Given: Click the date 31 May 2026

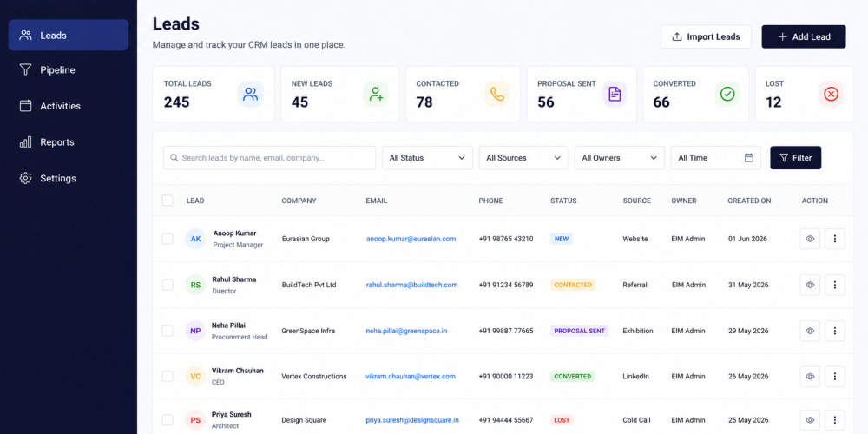Looking at the screenshot, I should click(748, 285).
